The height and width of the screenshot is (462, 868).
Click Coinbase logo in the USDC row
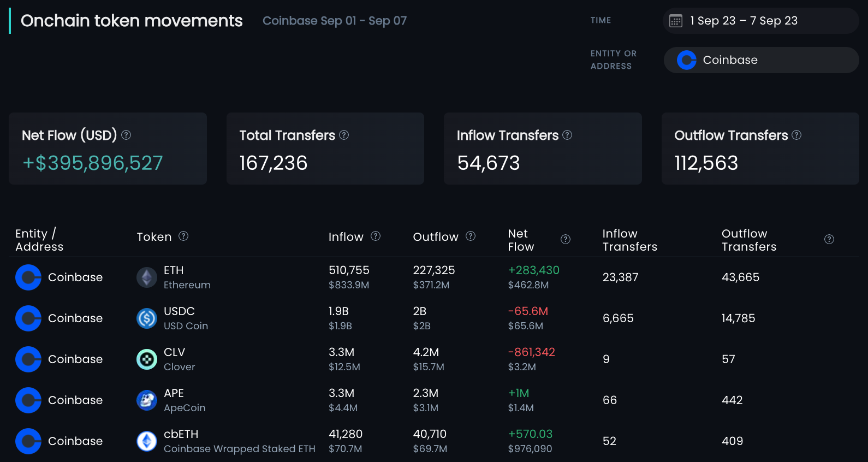(28, 318)
